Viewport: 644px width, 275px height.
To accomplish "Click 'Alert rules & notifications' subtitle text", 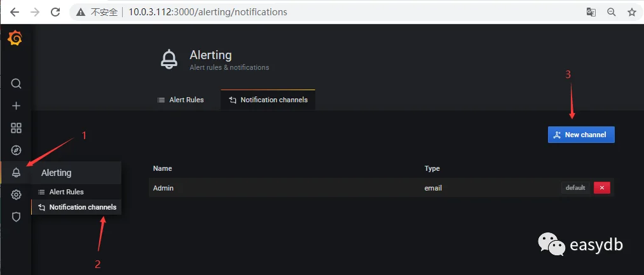I will click(229, 67).
